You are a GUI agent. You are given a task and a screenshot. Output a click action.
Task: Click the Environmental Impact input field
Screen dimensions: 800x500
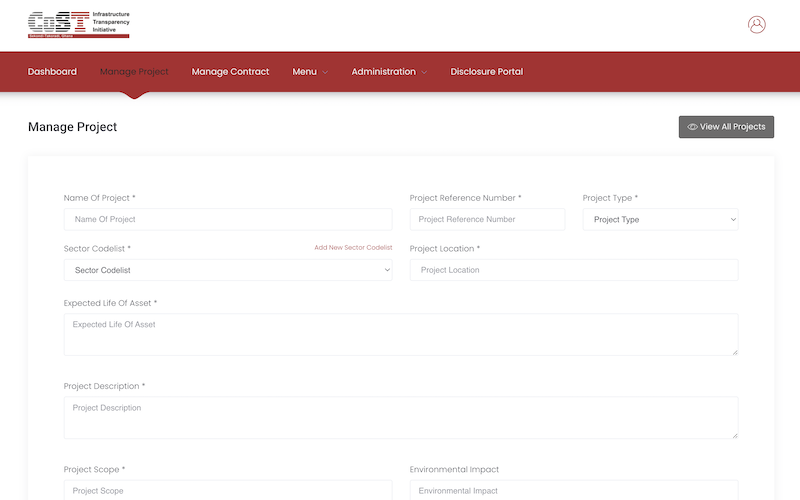coord(574,490)
